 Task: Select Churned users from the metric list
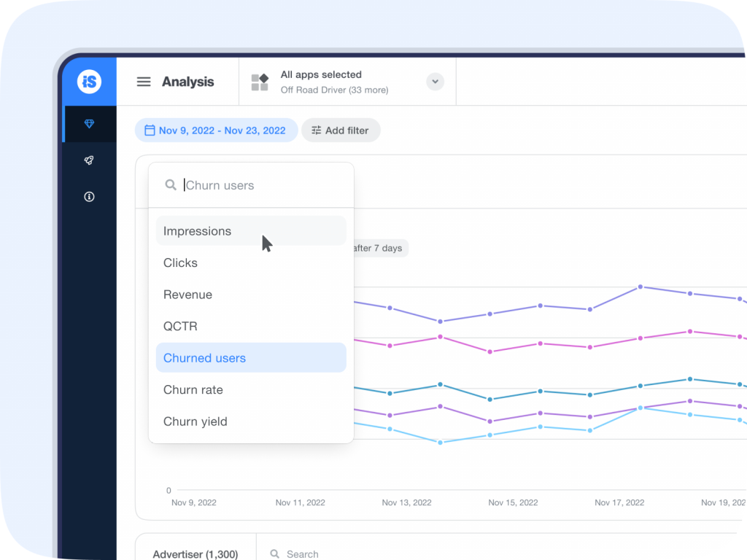coord(205,357)
